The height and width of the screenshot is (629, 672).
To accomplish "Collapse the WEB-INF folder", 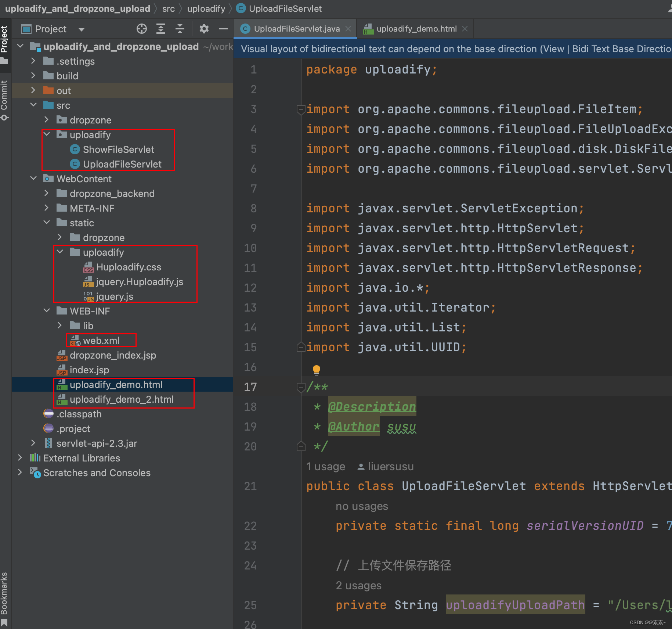I will pos(47,311).
